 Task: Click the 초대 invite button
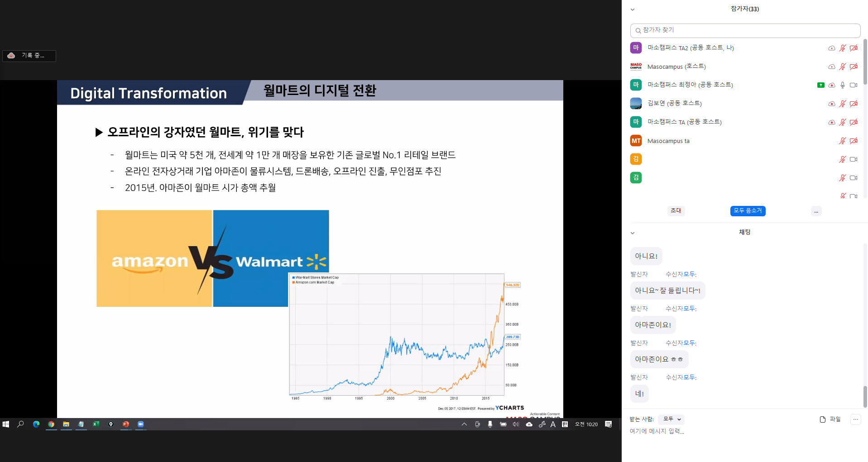click(676, 211)
